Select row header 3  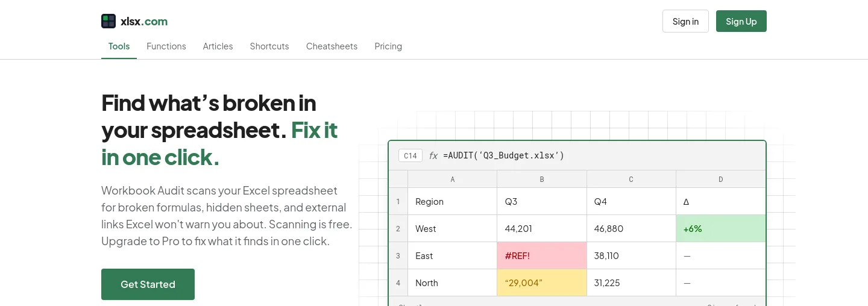pyautogui.click(x=398, y=255)
